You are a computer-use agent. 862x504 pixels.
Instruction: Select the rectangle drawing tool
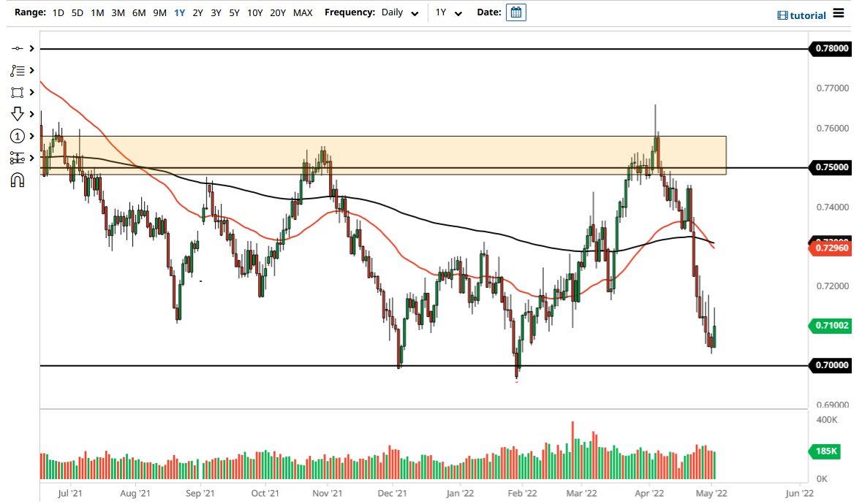pos(18,92)
